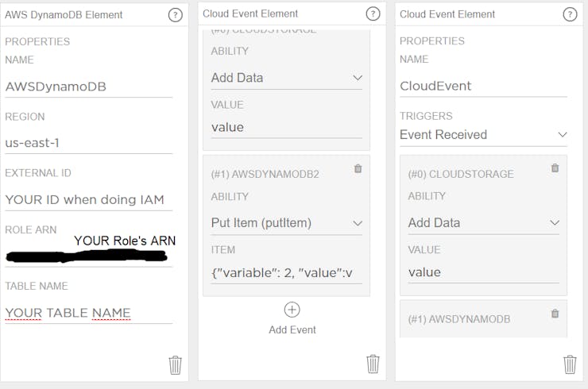Edit the AWSDynamoDB name field
This screenshot has width=588, height=389.
click(88, 87)
